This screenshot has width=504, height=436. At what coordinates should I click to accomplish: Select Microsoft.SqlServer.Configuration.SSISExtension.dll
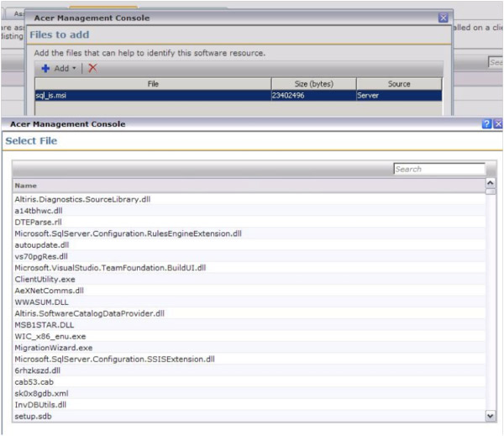[249, 360]
